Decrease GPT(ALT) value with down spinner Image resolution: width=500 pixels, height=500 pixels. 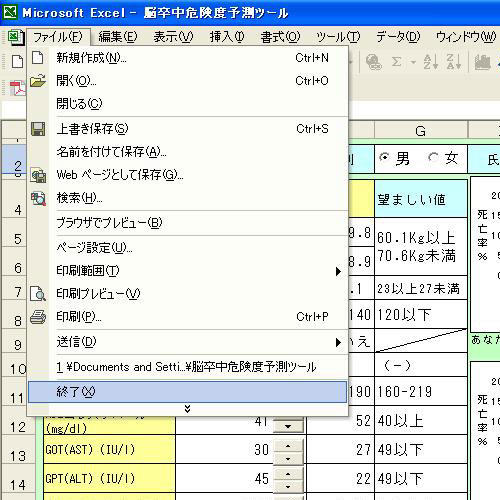[288, 487]
